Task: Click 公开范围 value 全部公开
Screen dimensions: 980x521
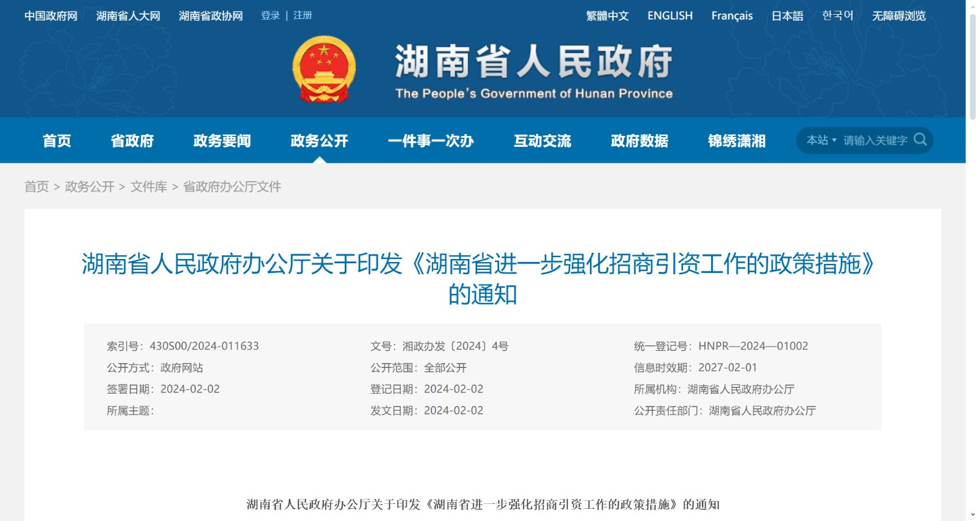Action: click(445, 367)
